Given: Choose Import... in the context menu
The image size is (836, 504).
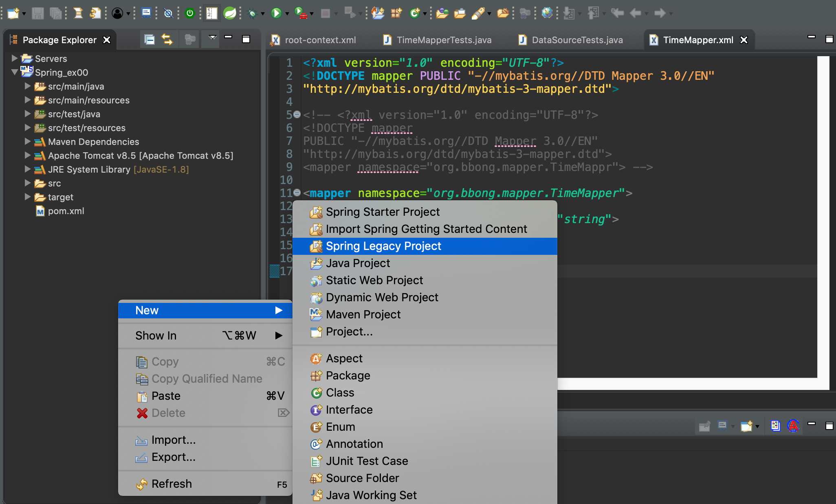Looking at the screenshot, I should click(173, 440).
